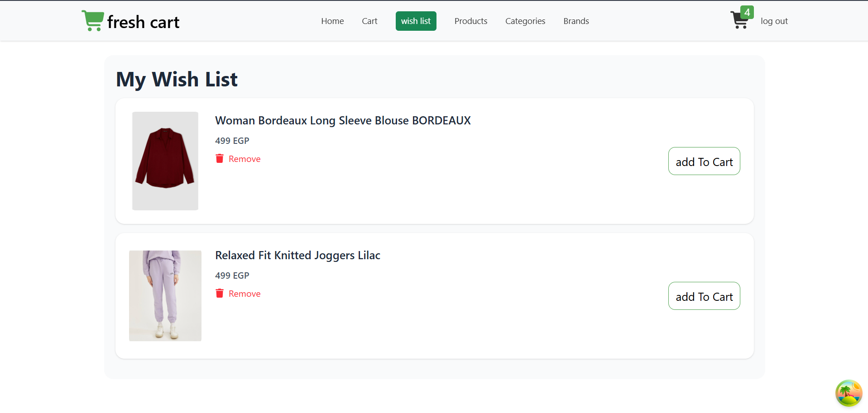Add Knitted Joggers Lilac to cart
The height and width of the screenshot is (413, 868).
tap(704, 296)
